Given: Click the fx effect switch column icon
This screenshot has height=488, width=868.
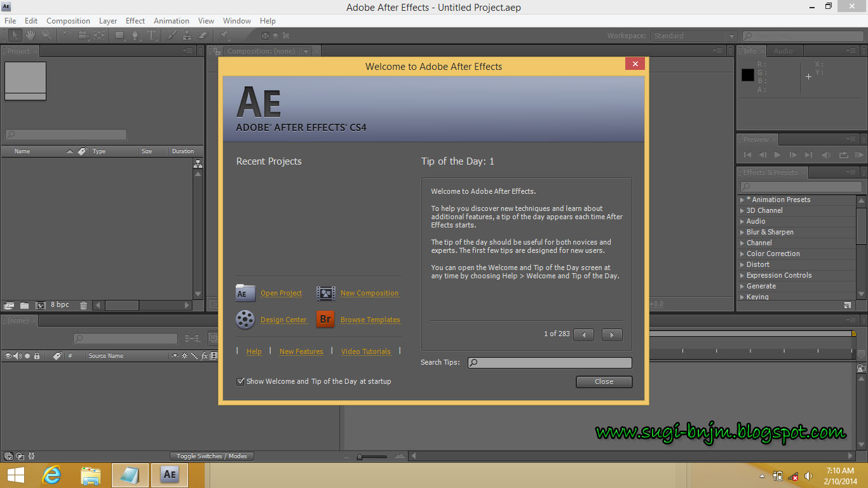Looking at the screenshot, I should (x=205, y=356).
